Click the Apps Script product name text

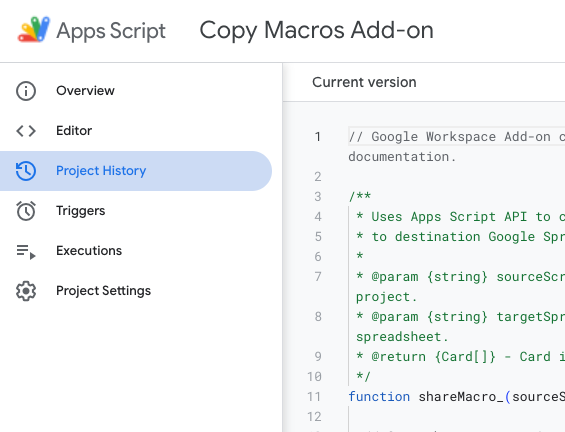(x=111, y=31)
